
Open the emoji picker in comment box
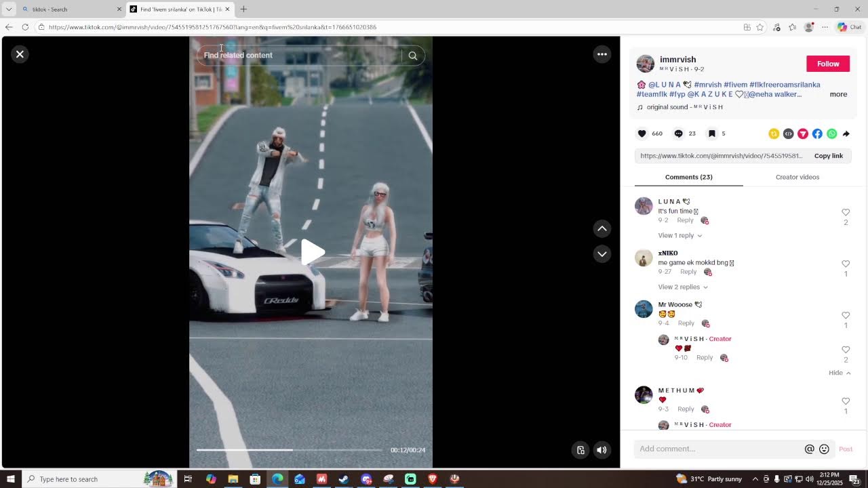coord(824,449)
